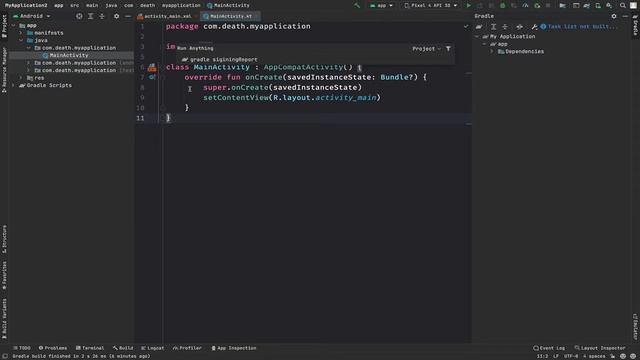Click LF line separator in status bar

pyautogui.click(x=556, y=356)
